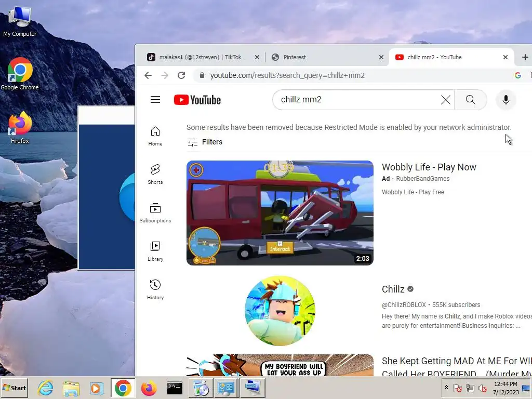
Task: Open Command Prompt from taskbar
Action: click(175, 388)
